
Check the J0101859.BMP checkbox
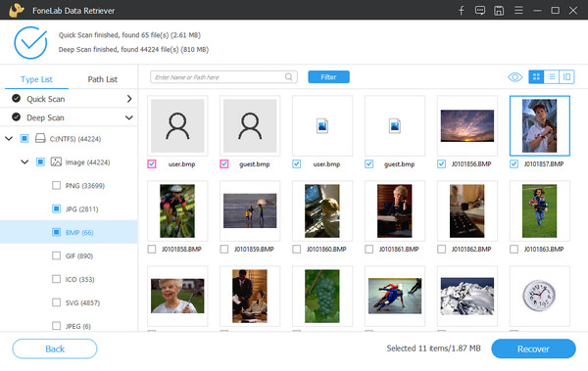223,249
